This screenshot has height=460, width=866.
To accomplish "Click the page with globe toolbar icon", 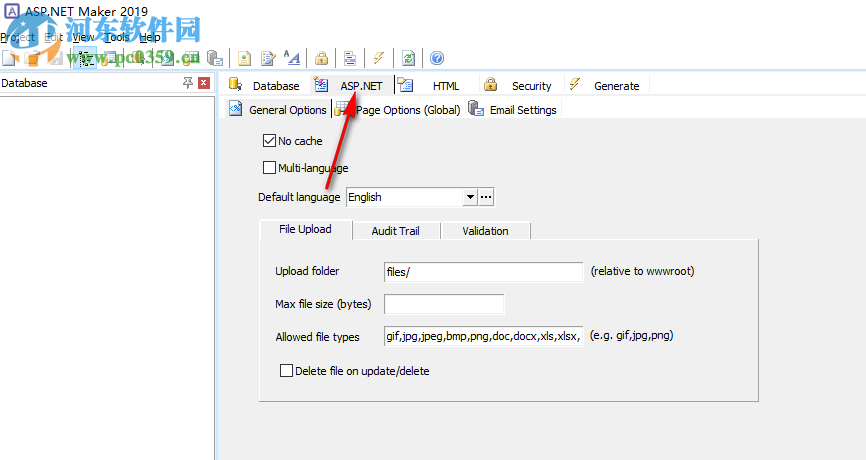I will 244,58.
